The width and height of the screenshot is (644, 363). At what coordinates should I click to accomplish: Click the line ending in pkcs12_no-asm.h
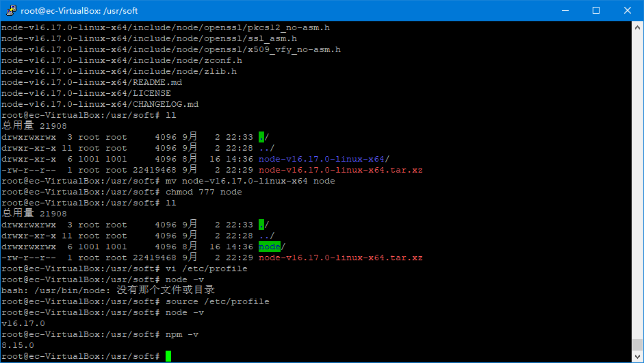pos(166,27)
